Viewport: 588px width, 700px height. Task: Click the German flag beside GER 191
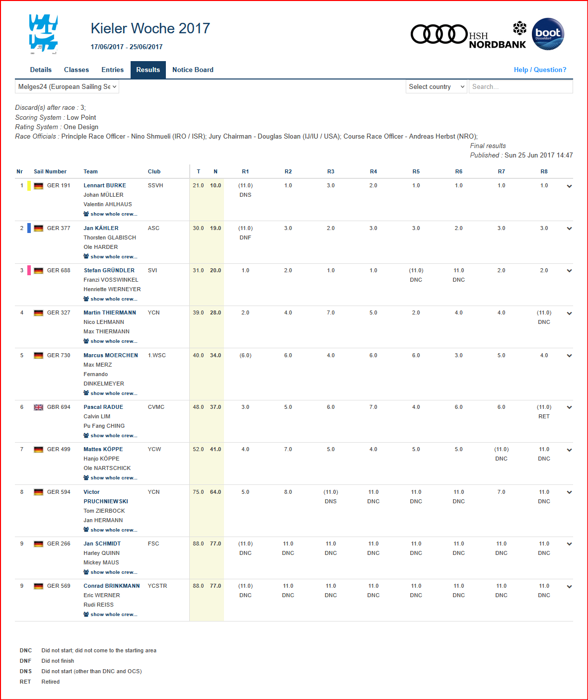coord(38,186)
